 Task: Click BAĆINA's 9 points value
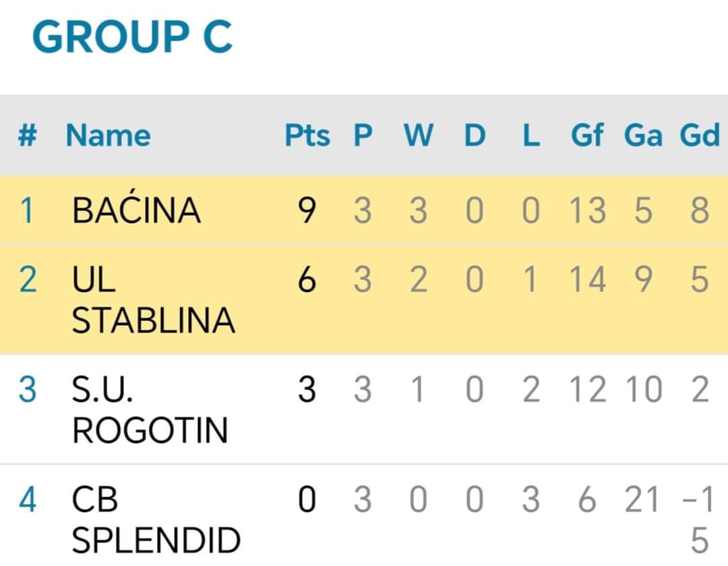click(x=307, y=210)
